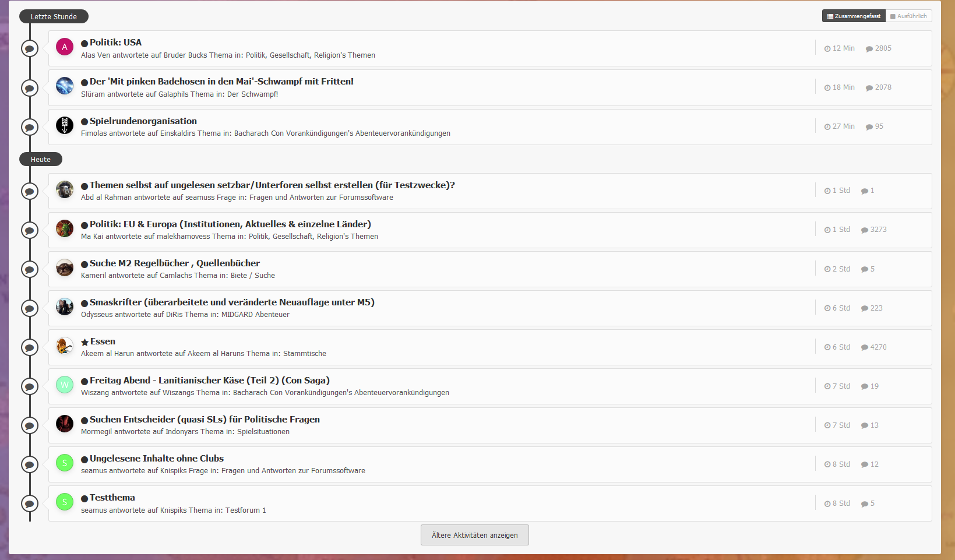Click the Heute timeline label
The image size is (955, 560).
pyautogui.click(x=41, y=159)
